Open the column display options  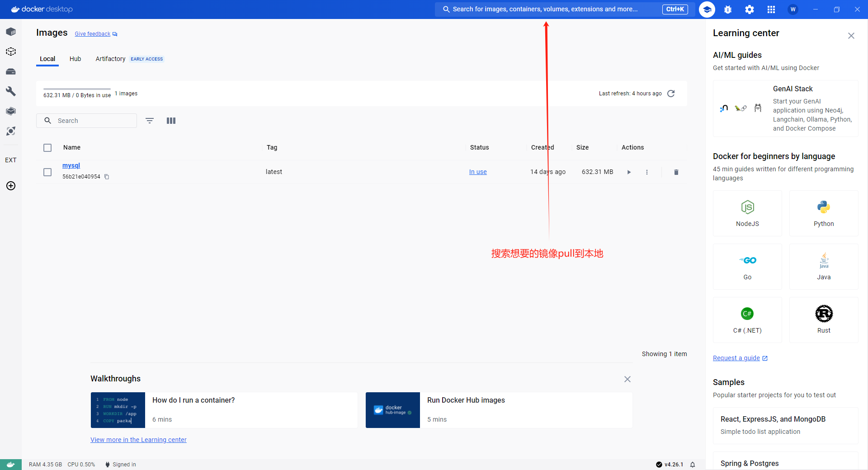tap(171, 121)
